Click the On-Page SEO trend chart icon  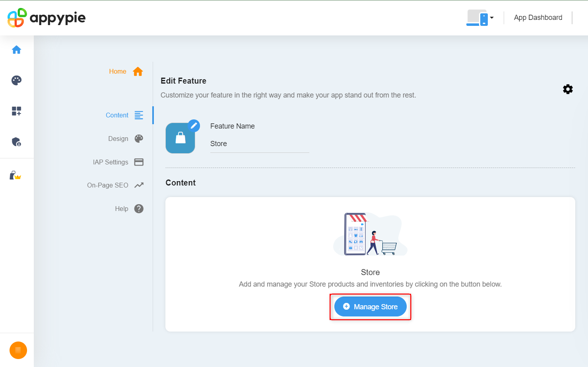(x=138, y=185)
